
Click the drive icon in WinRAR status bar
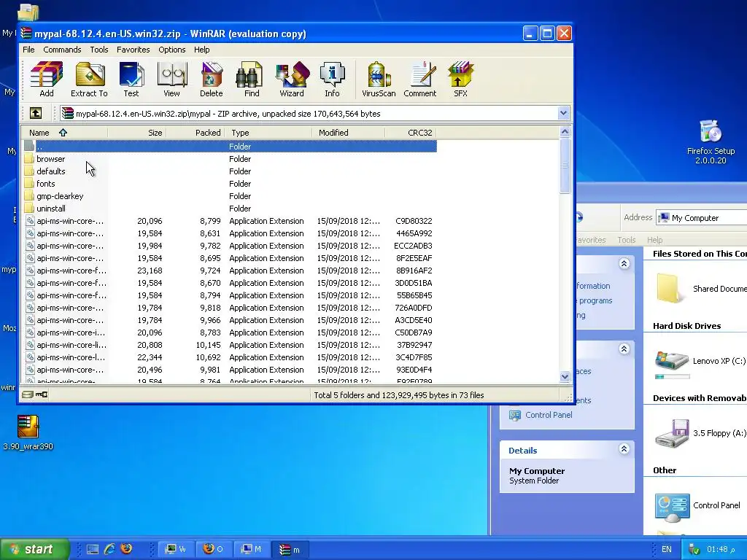point(27,394)
